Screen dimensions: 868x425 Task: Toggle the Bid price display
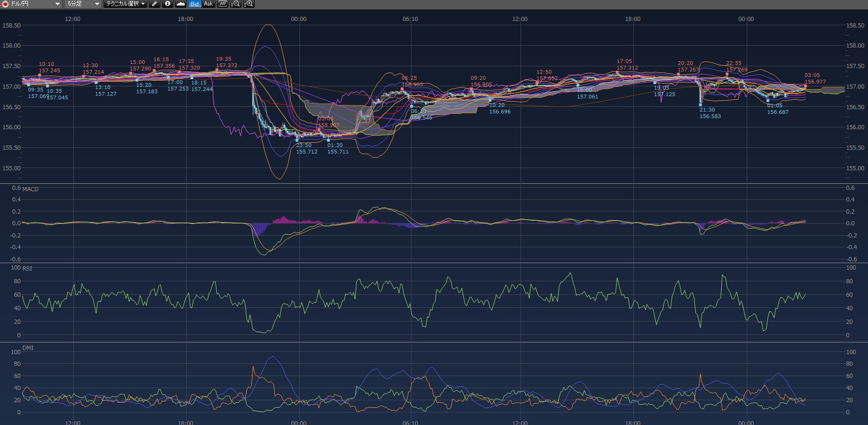194,4
